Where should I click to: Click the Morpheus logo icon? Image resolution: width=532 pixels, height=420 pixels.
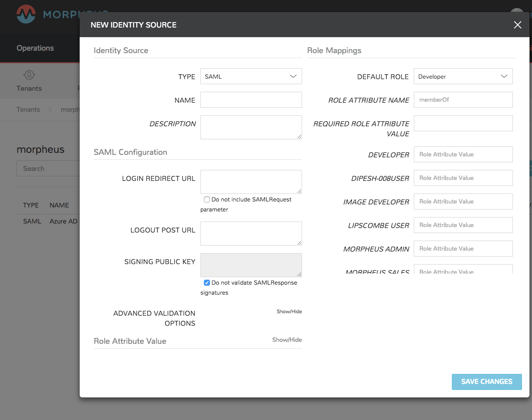26,14
